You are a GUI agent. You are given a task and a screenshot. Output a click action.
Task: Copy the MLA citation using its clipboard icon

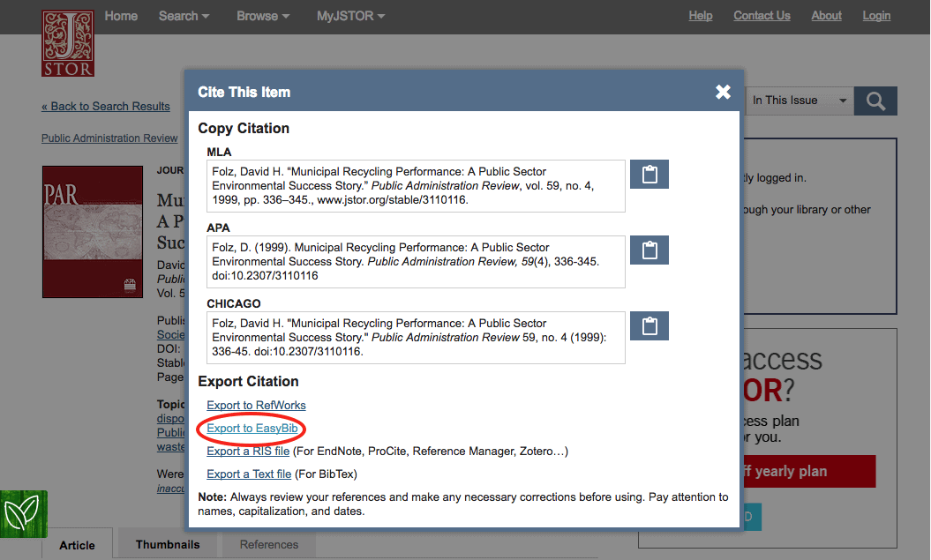pyautogui.click(x=649, y=174)
